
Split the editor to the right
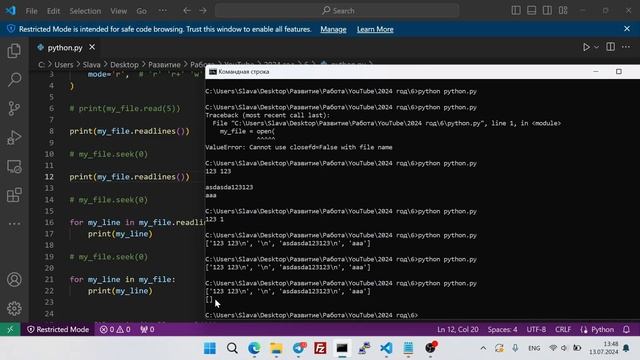[611, 47]
